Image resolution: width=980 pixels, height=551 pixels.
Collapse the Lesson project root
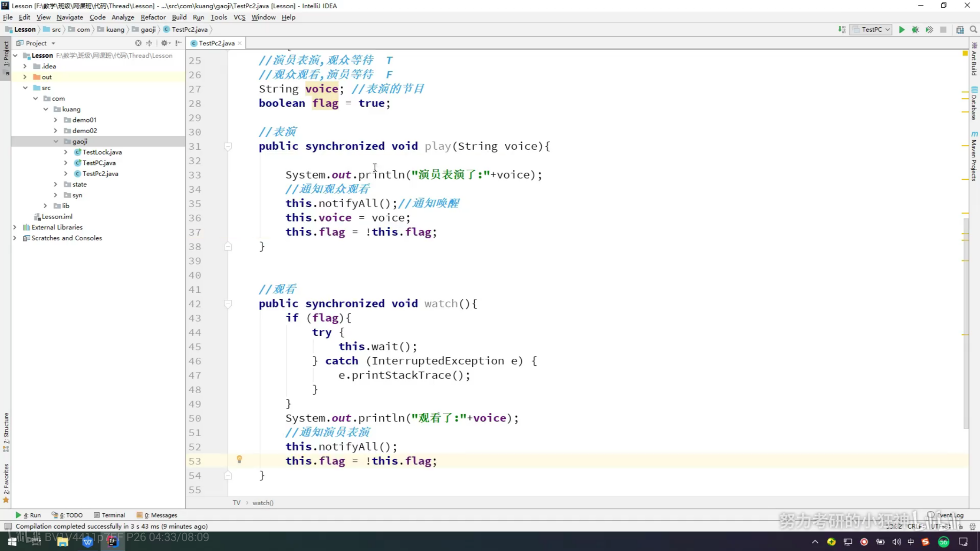coord(15,55)
